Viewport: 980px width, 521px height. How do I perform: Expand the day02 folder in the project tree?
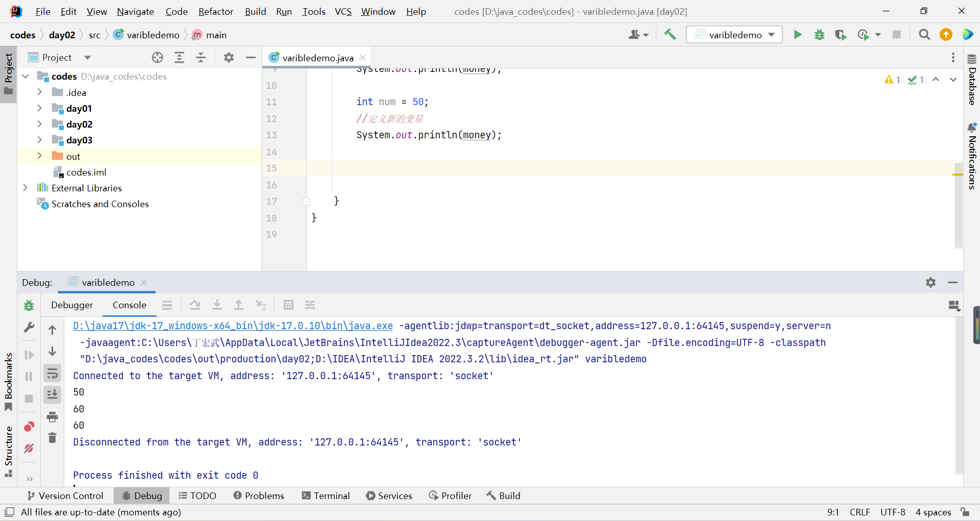click(40, 124)
